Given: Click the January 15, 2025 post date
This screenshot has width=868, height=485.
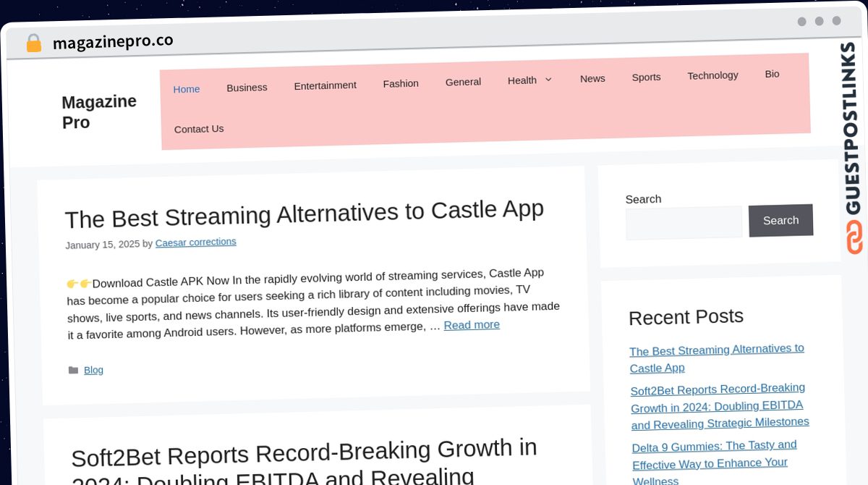Looking at the screenshot, I should click(103, 245).
